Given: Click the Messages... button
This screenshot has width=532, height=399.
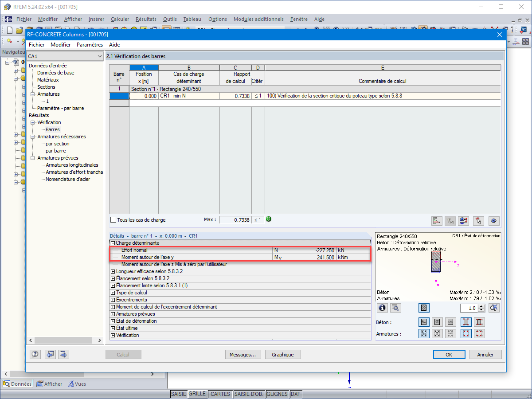Looking at the screenshot, I should [x=243, y=355].
